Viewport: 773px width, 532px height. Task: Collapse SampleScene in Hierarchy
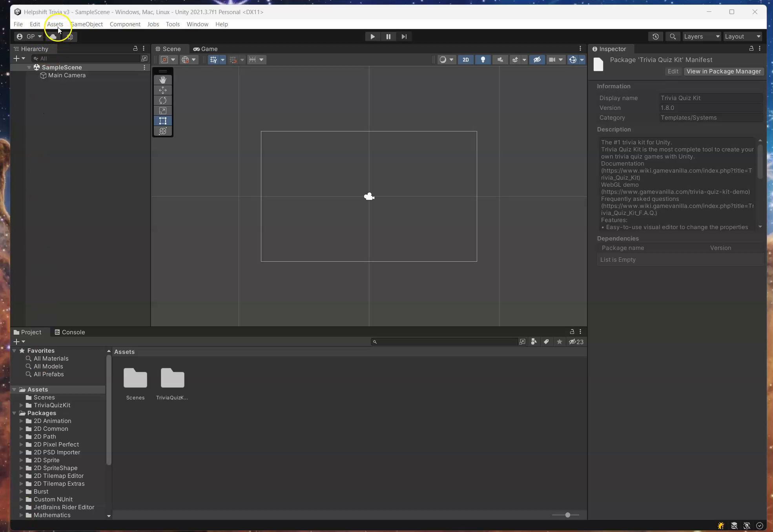29,67
